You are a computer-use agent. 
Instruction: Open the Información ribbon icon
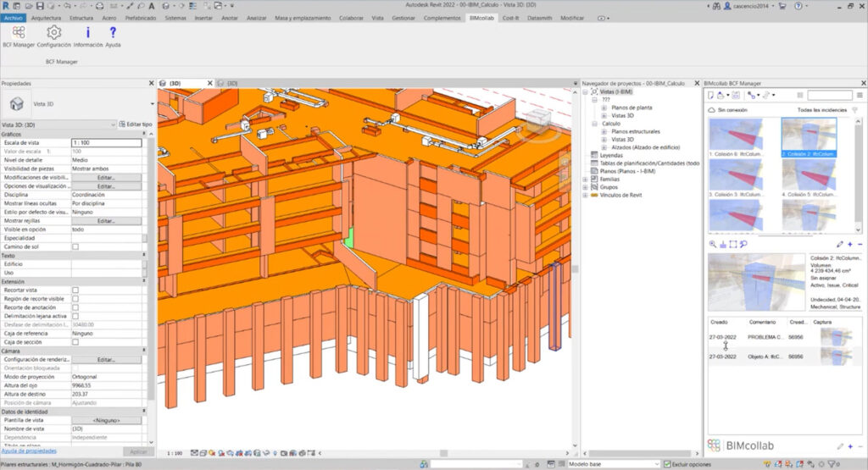[x=88, y=34]
